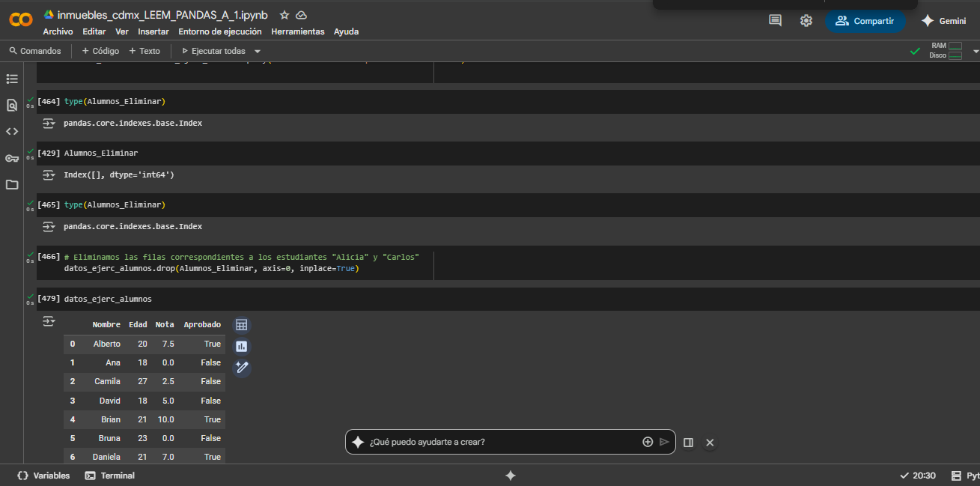Toggle output options for cell 464
The image size is (980, 486).
click(49, 123)
